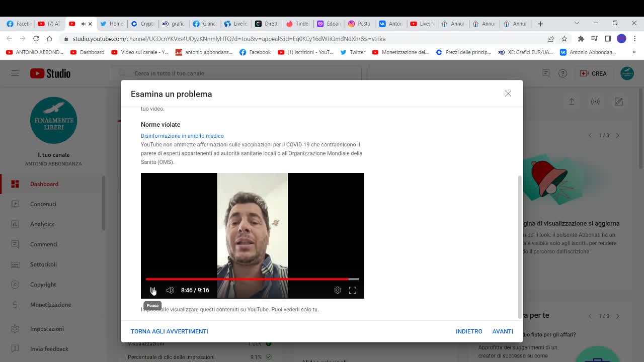Image resolution: width=644 pixels, height=362 pixels.
Task: Open the help question mark icon
Action: coord(563,73)
